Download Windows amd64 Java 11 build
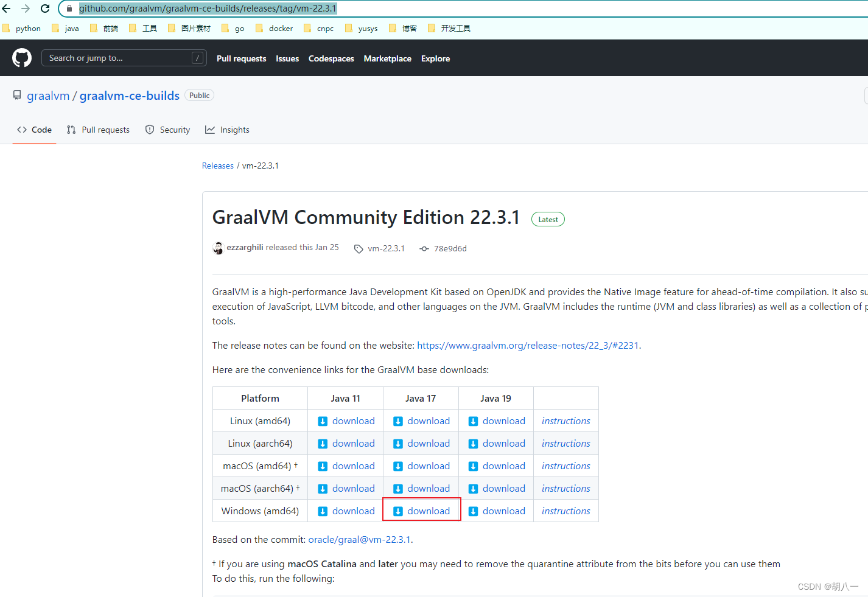Viewport: 868px width, 597px height. click(x=346, y=511)
